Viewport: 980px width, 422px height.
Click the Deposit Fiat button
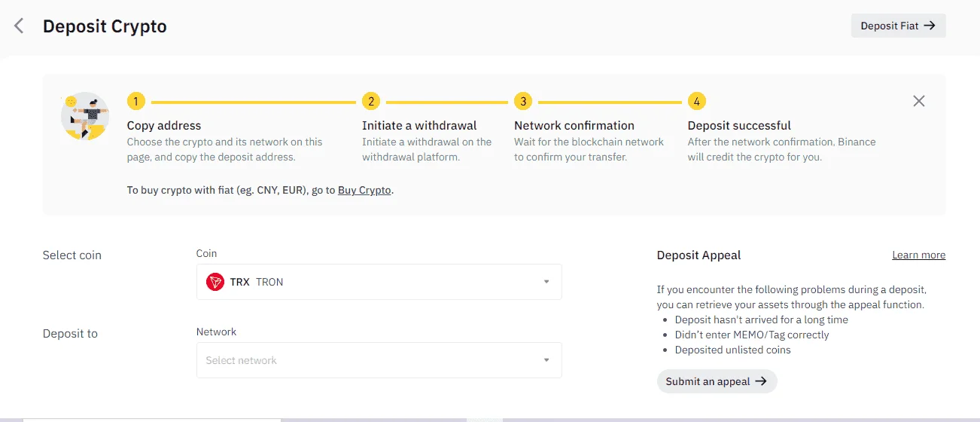(898, 26)
